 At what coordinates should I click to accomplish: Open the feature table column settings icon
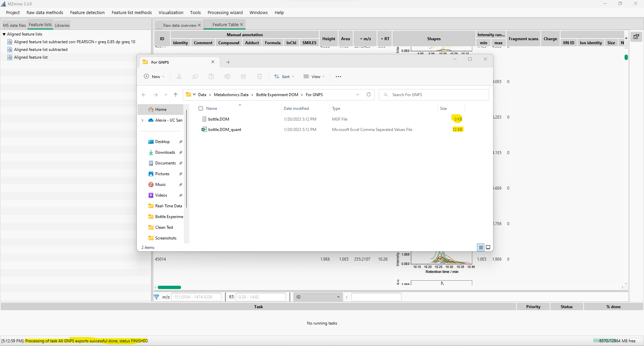coord(636,37)
